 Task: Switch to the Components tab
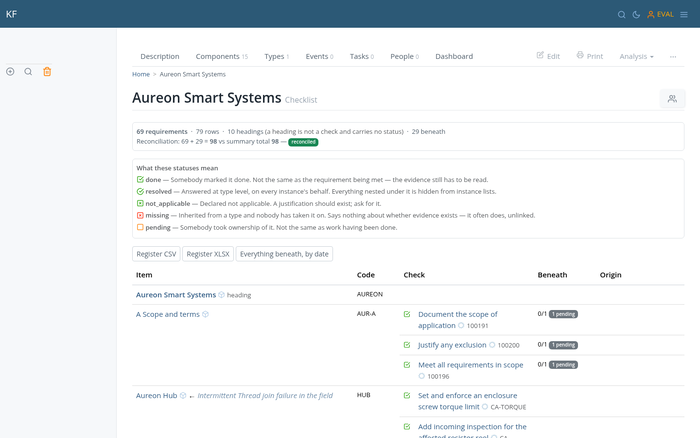click(221, 56)
